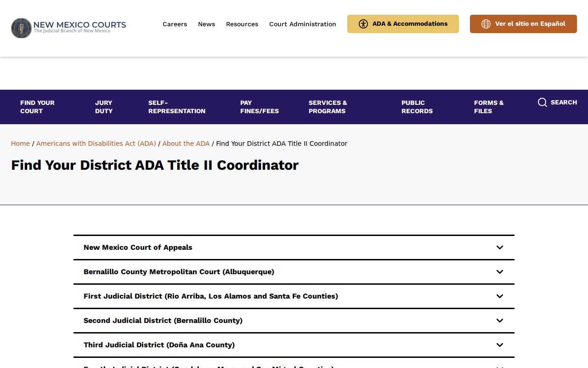Click the New Mexico Courts seal logo
The width and height of the screenshot is (588, 368).
21,28
